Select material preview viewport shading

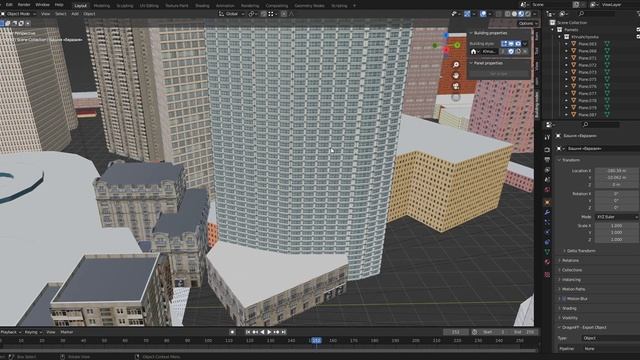tap(521, 14)
